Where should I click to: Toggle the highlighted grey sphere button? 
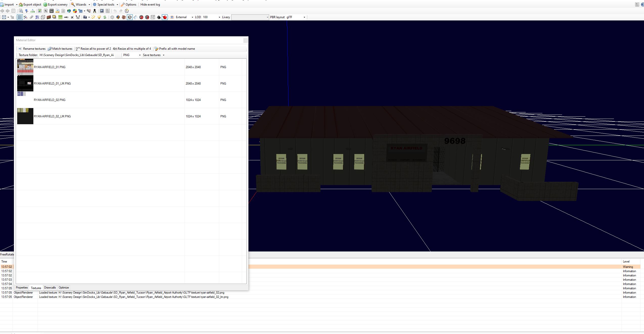click(x=130, y=17)
